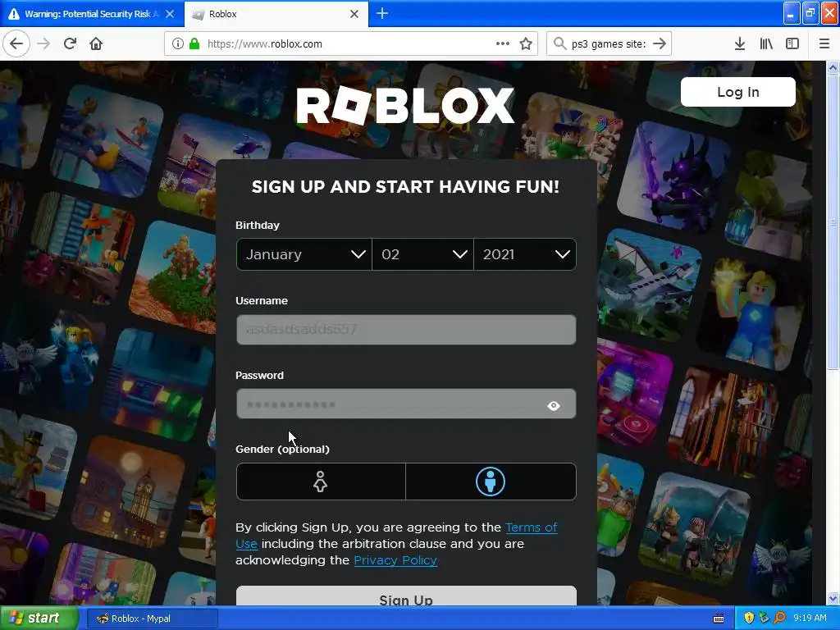Click the search magnifier icon
The width and height of the screenshot is (840, 630).
559,43
